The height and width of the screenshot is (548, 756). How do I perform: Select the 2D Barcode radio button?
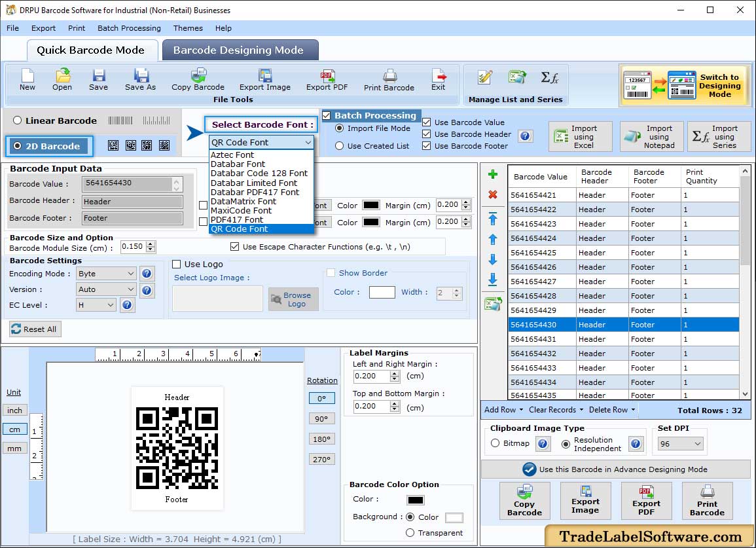(x=18, y=146)
